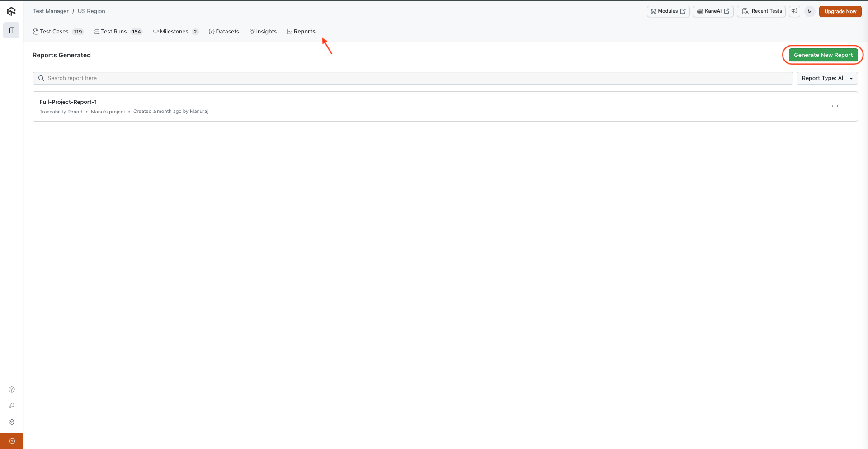Open the help icon at the sidebar bottom

pyautogui.click(x=11, y=389)
